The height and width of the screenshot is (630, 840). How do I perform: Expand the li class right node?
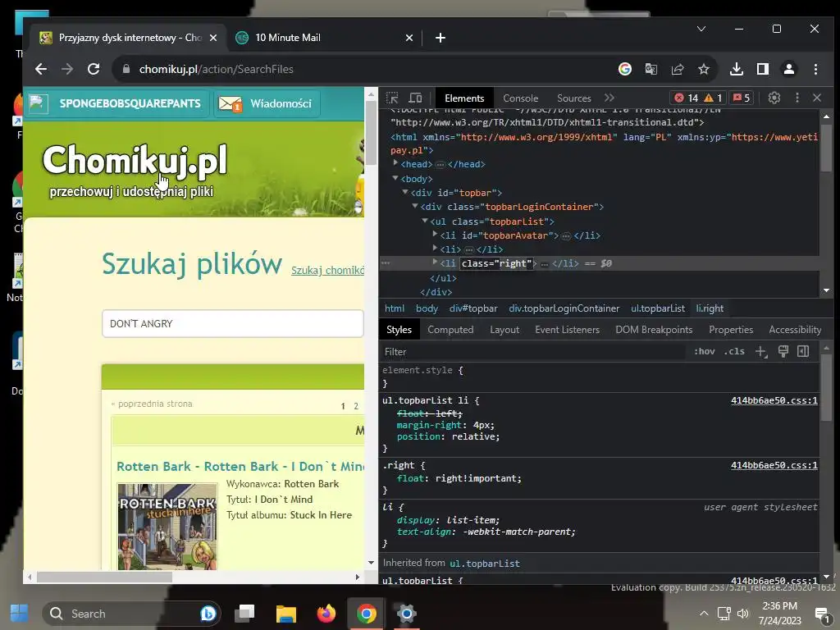tap(435, 262)
